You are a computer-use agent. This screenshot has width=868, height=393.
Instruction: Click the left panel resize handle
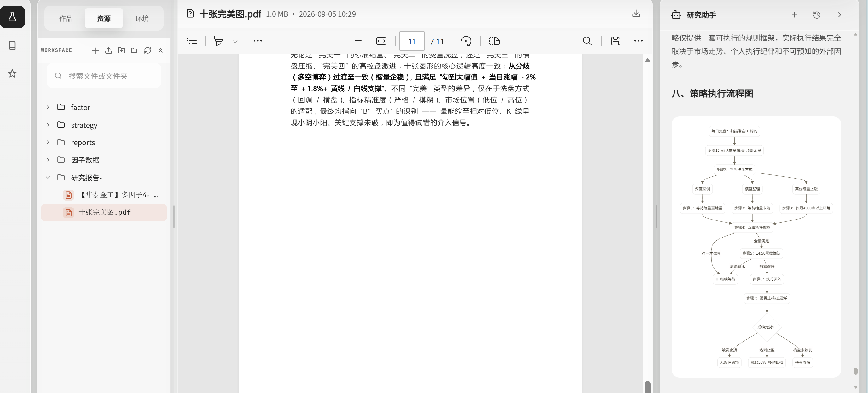(174, 216)
